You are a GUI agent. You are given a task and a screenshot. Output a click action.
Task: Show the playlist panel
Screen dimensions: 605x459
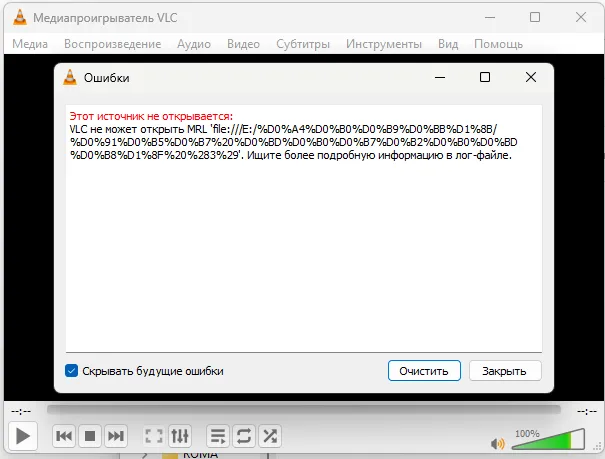[218, 436]
